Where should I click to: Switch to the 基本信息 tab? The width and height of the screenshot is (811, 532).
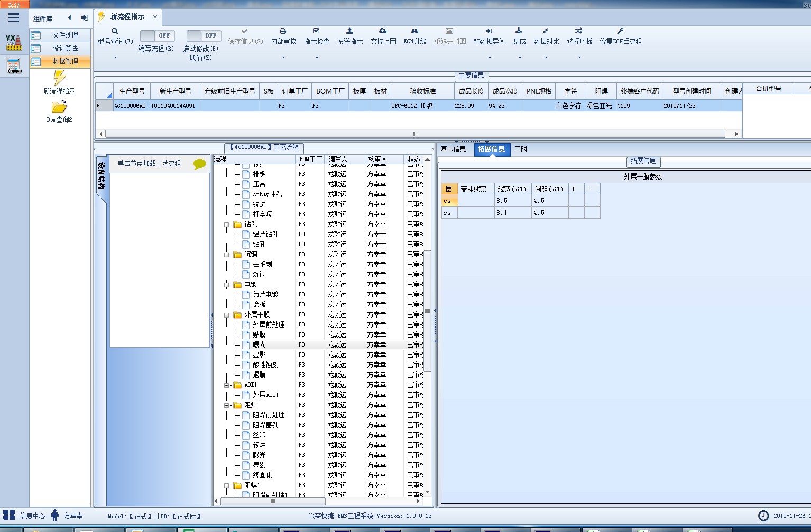pyautogui.click(x=453, y=149)
